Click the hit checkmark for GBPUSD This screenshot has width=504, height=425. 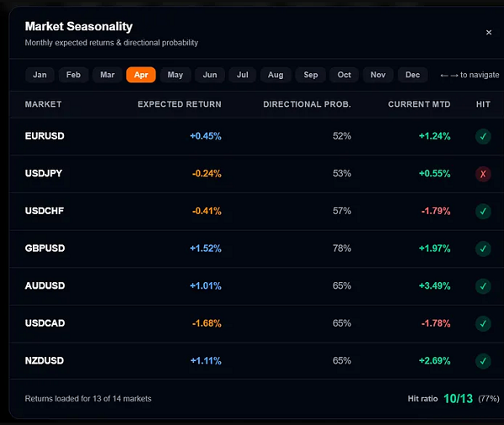click(483, 249)
